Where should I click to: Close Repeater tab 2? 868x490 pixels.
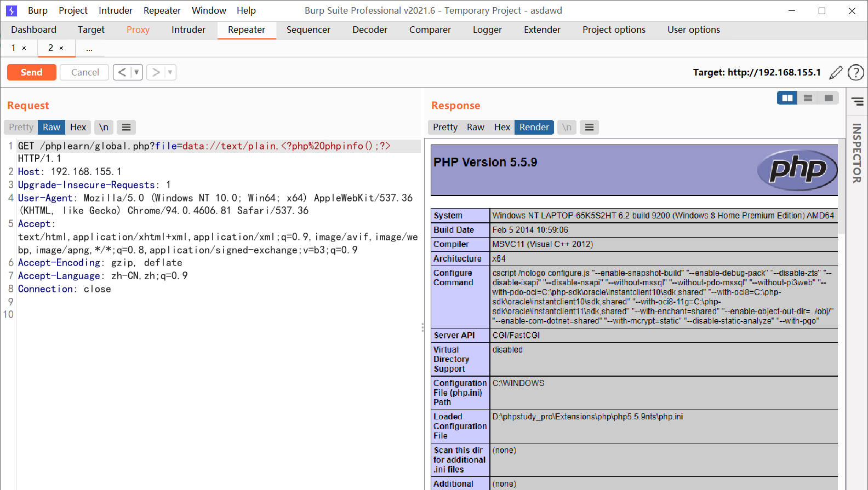coord(61,48)
